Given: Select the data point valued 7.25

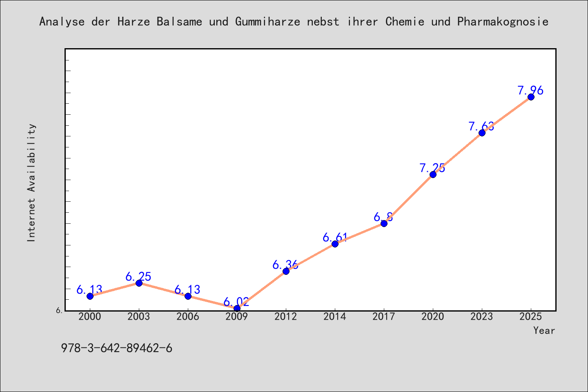Looking at the screenshot, I should click(433, 174).
